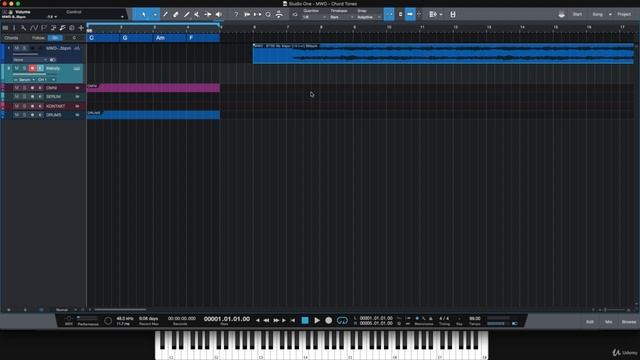
Task: Select the Listen speaker tool
Action: pos(219,14)
